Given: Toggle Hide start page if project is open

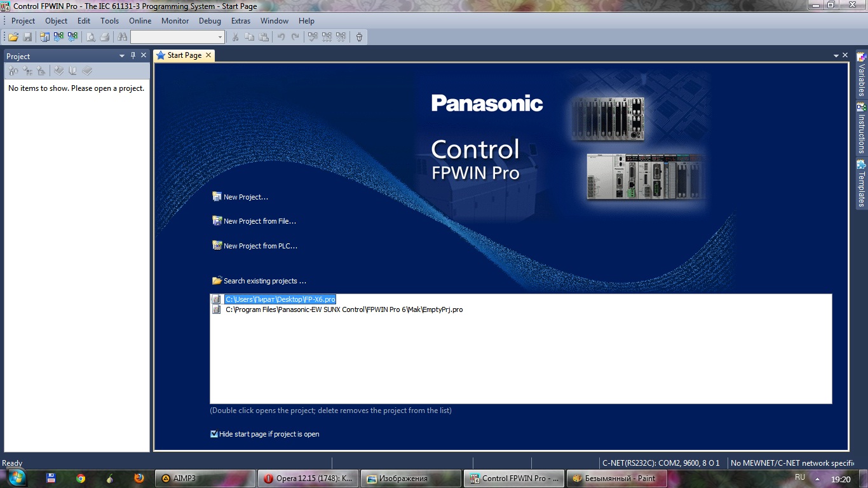Looking at the screenshot, I should (x=214, y=434).
